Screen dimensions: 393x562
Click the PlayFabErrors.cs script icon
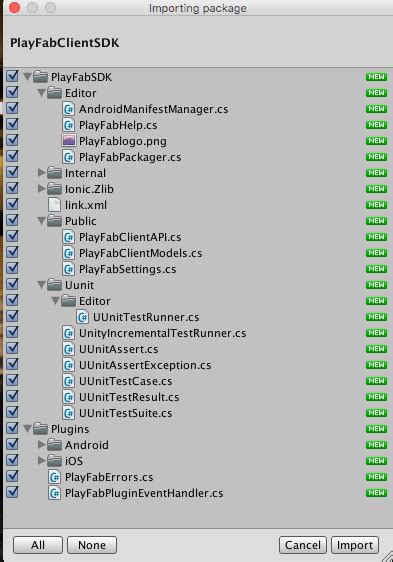pyautogui.click(x=55, y=477)
